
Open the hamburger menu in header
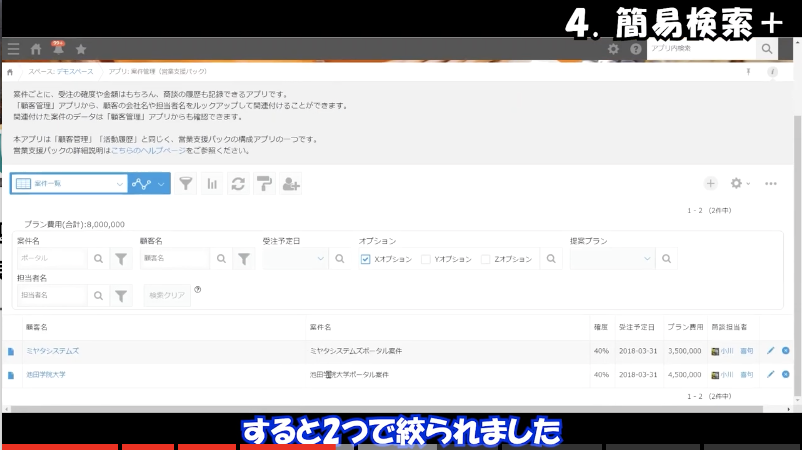[x=13, y=48]
